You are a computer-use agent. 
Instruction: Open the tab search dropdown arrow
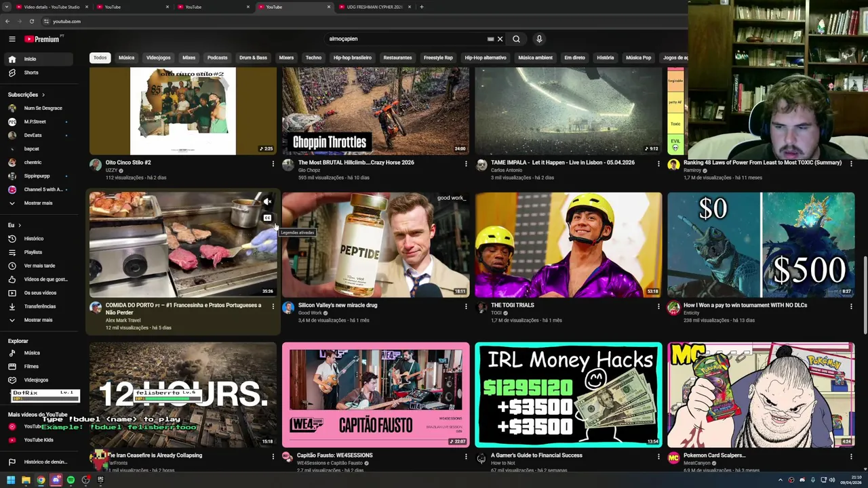pyautogui.click(x=7, y=7)
